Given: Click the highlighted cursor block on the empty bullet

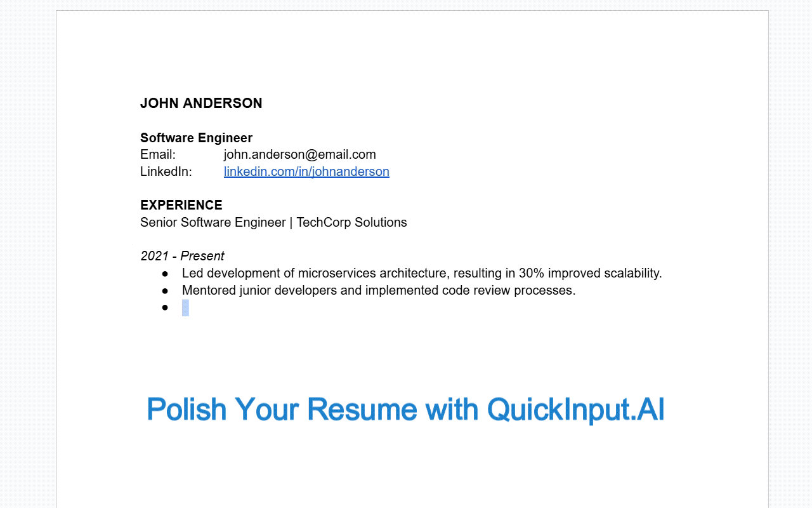Looking at the screenshot, I should coord(185,308).
